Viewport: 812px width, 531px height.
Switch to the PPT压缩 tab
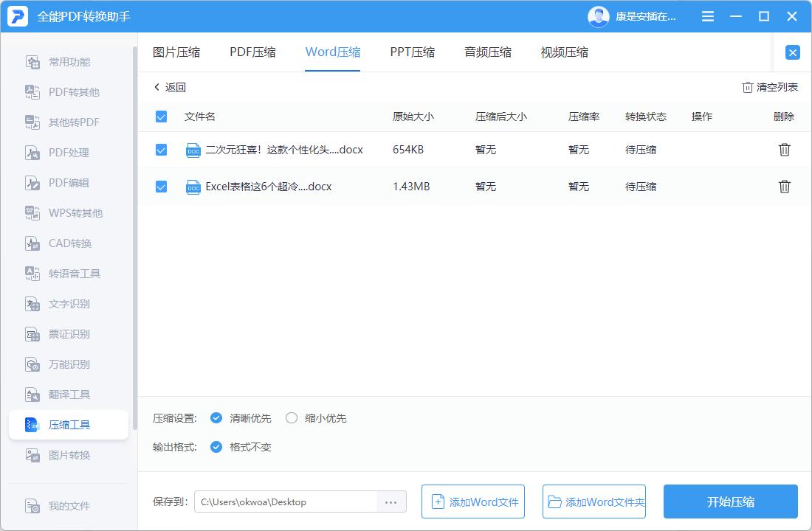click(410, 52)
